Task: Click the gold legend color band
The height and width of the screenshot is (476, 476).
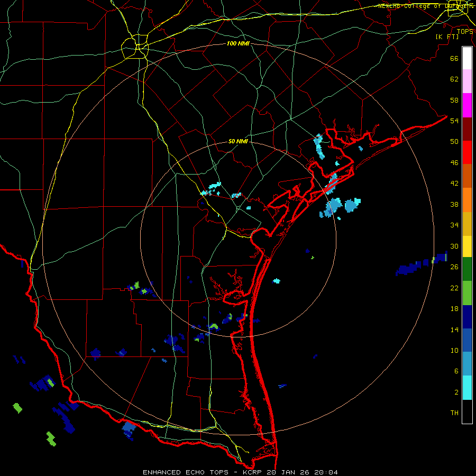Action: tap(467, 224)
